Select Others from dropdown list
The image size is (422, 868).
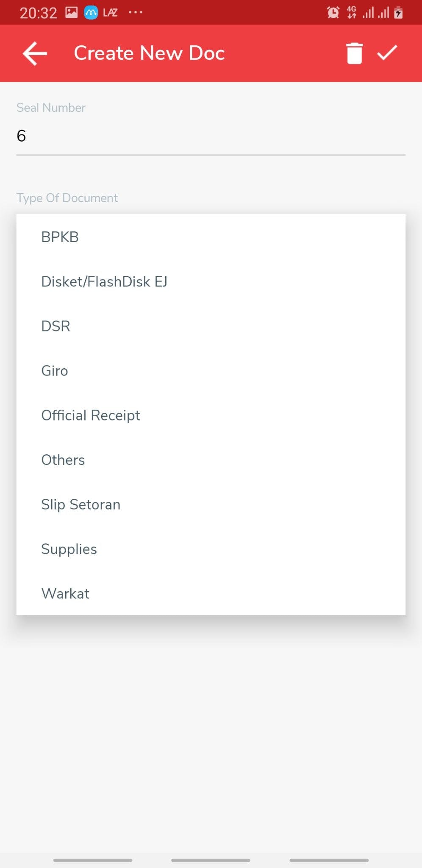click(63, 460)
